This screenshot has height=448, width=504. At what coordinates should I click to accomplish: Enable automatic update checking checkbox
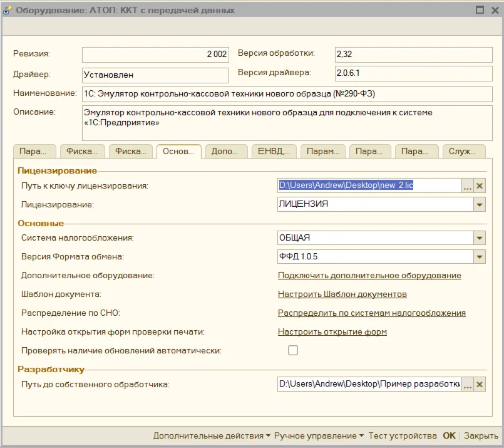click(293, 351)
